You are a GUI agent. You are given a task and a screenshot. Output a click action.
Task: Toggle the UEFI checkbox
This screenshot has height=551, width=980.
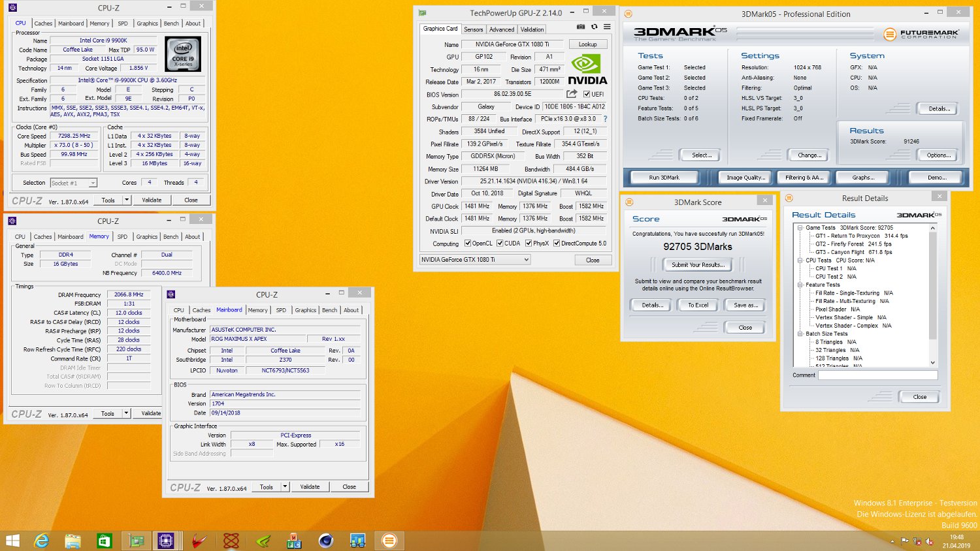(x=587, y=94)
